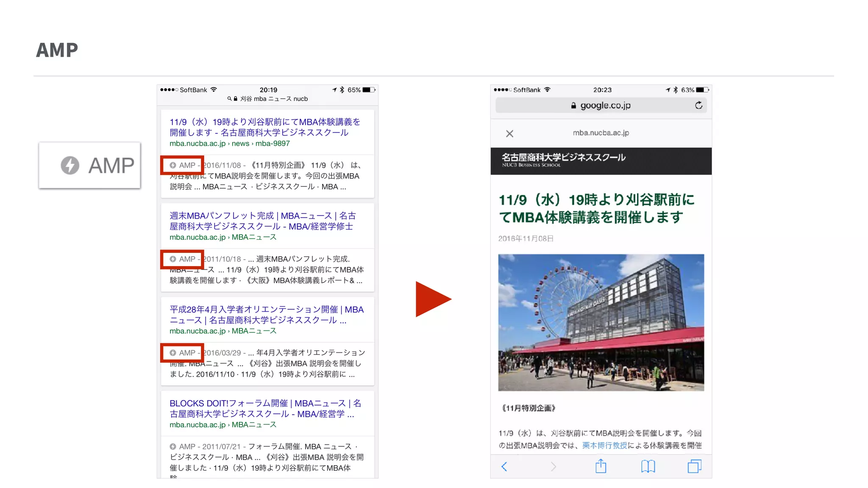Viewport: 868px width, 488px height.
Task: Click URL mba.nucba.ac.jp › news › mba-9897
Action: tap(230, 144)
